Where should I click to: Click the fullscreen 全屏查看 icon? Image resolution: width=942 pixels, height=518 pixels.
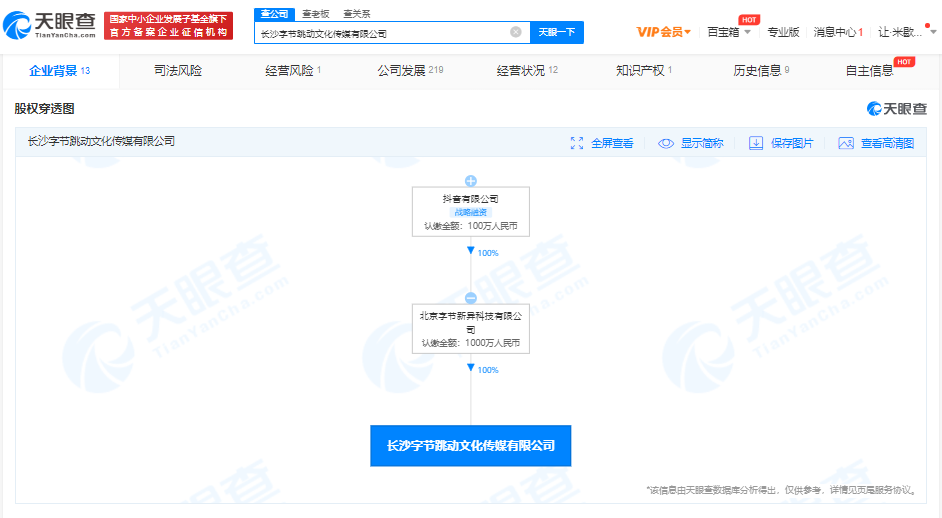pos(577,143)
